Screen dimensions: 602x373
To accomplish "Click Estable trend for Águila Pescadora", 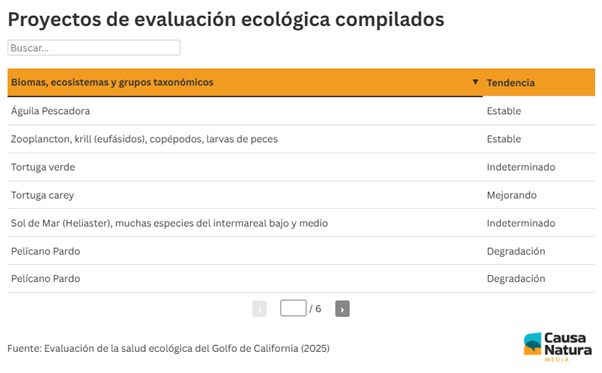I will (504, 111).
